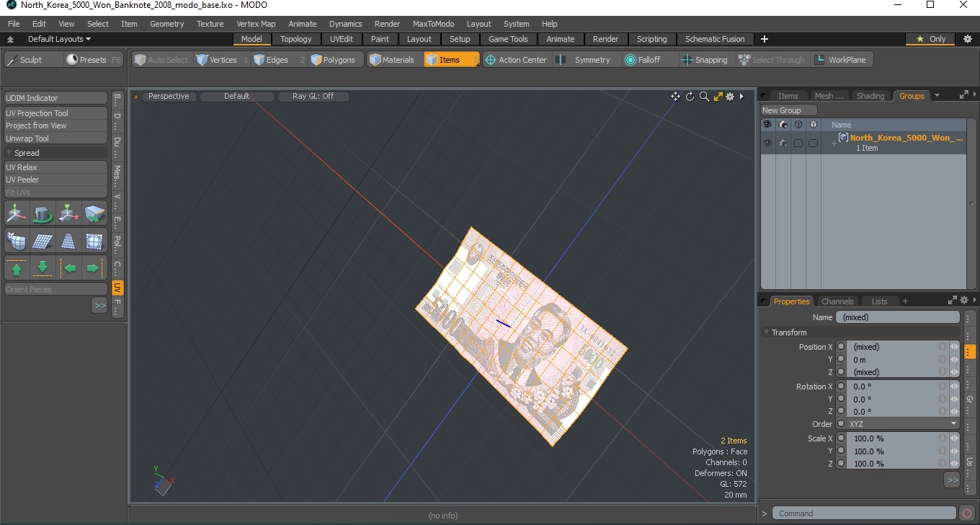Click the viewport rotate icon
This screenshot has width=980, height=525.
pos(690,97)
